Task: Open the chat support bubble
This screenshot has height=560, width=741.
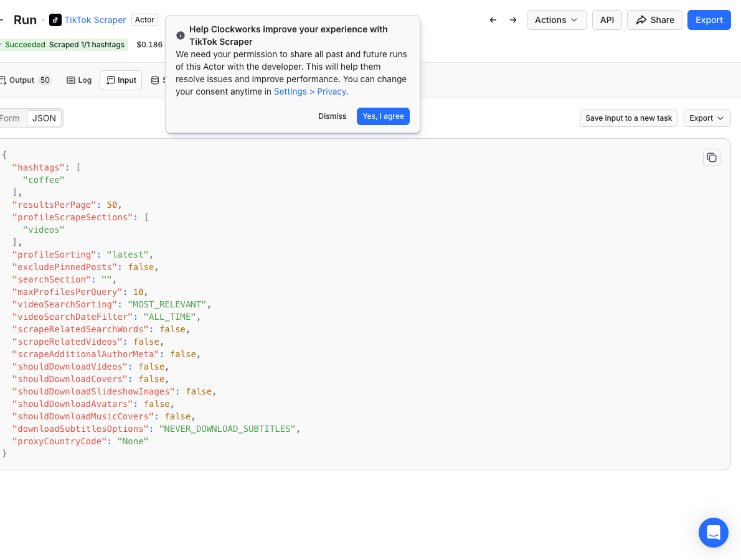Action: [x=713, y=532]
